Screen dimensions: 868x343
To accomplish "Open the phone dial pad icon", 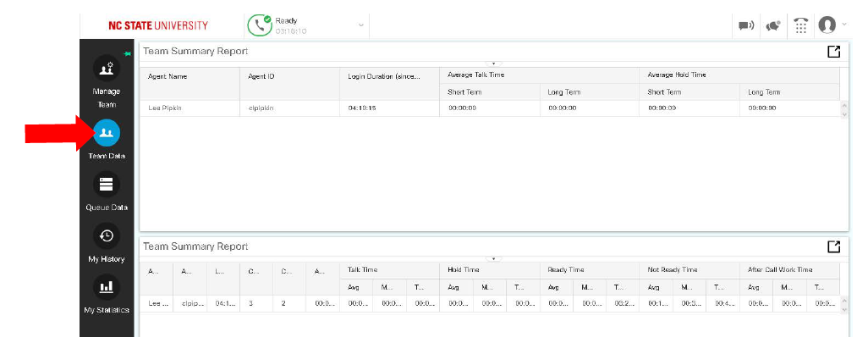I will point(800,25).
